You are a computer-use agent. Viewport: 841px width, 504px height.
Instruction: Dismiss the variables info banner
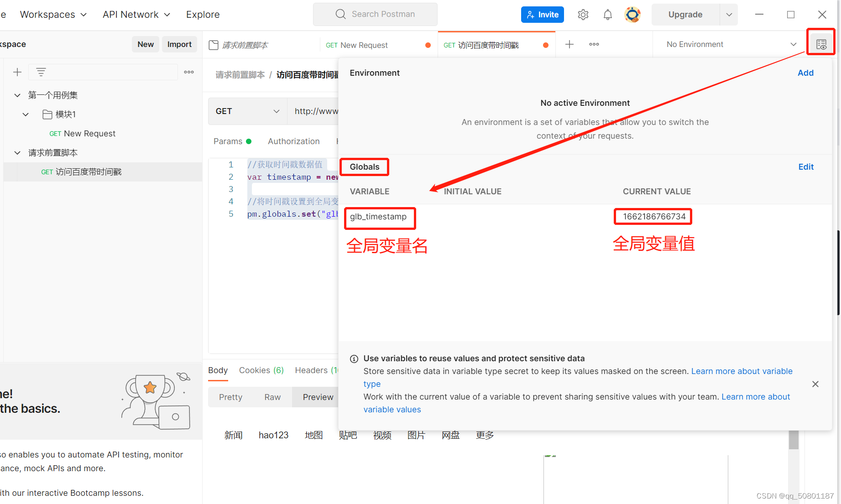(x=815, y=384)
